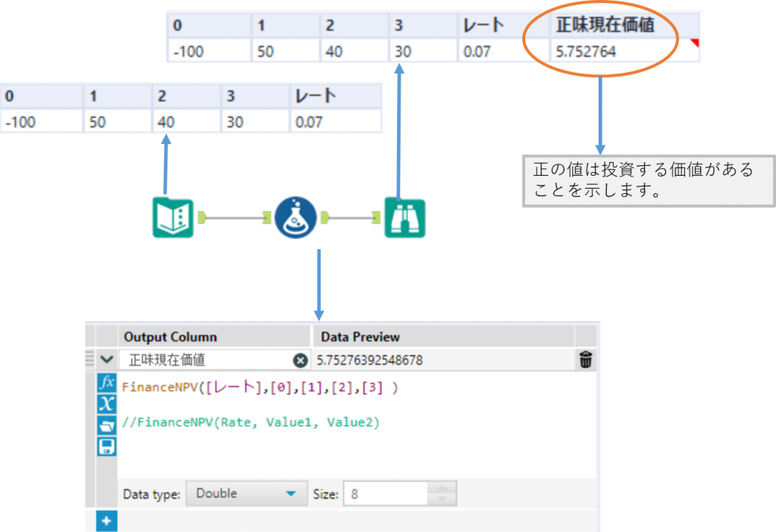776x532 pixels.
Task: Grab the expression row drag handle
Action: pos(90,359)
